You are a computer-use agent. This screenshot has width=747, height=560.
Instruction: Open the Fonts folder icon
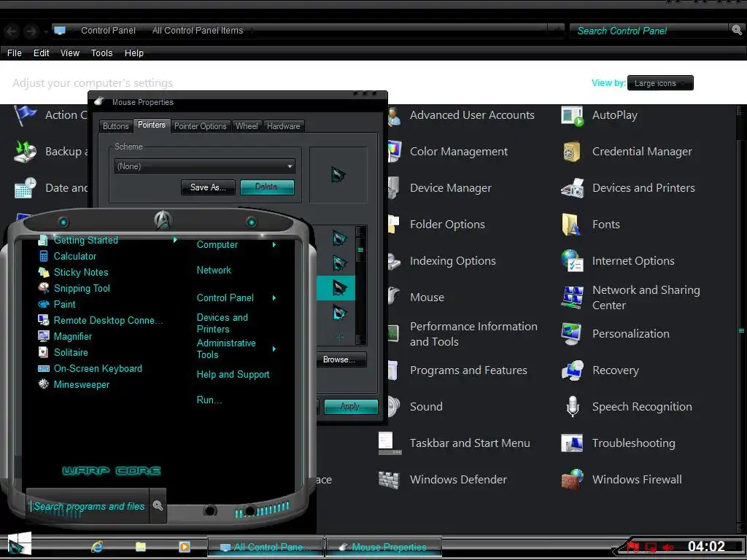572,225
